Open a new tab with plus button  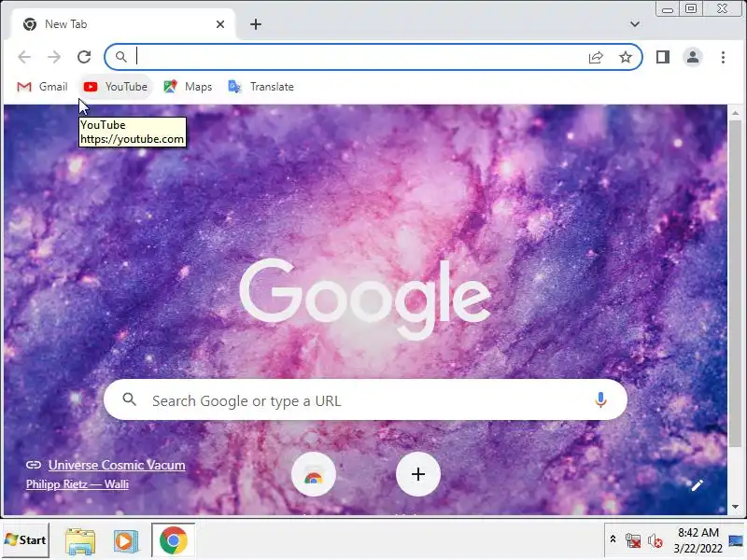(x=256, y=24)
